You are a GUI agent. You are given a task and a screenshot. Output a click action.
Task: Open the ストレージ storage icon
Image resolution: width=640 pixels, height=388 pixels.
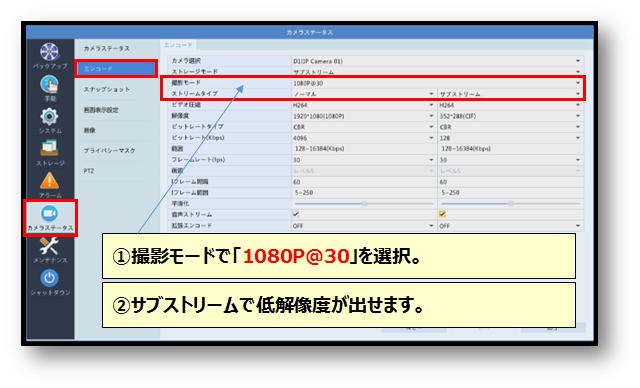point(49,149)
